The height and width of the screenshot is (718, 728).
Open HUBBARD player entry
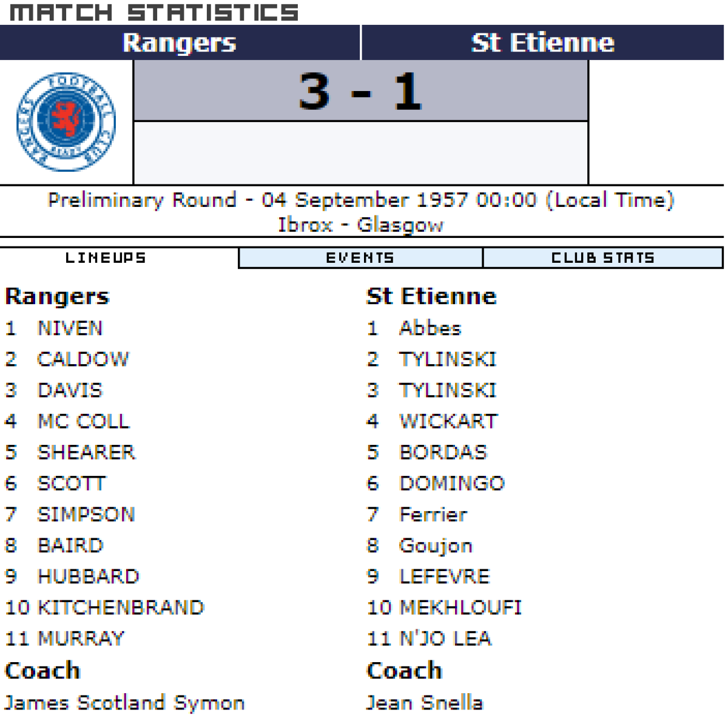[x=89, y=577]
